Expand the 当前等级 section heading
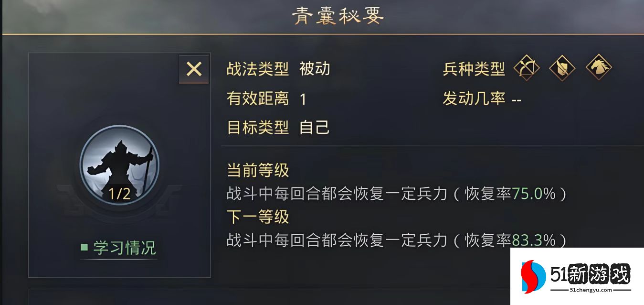The image size is (644, 305). pos(257,170)
